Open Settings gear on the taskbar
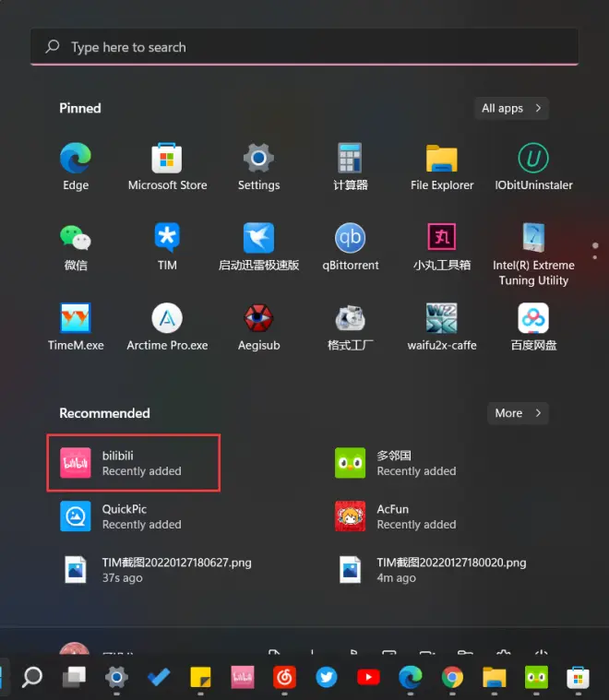The width and height of the screenshot is (609, 700). tap(116, 677)
